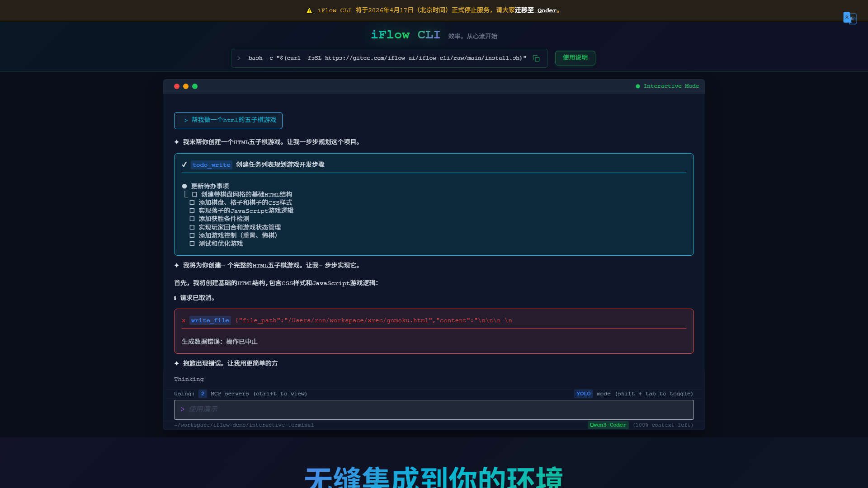Click 'ctrl+t to view' MCP hint
The width and height of the screenshot is (868, 488).
click(280, 394)
